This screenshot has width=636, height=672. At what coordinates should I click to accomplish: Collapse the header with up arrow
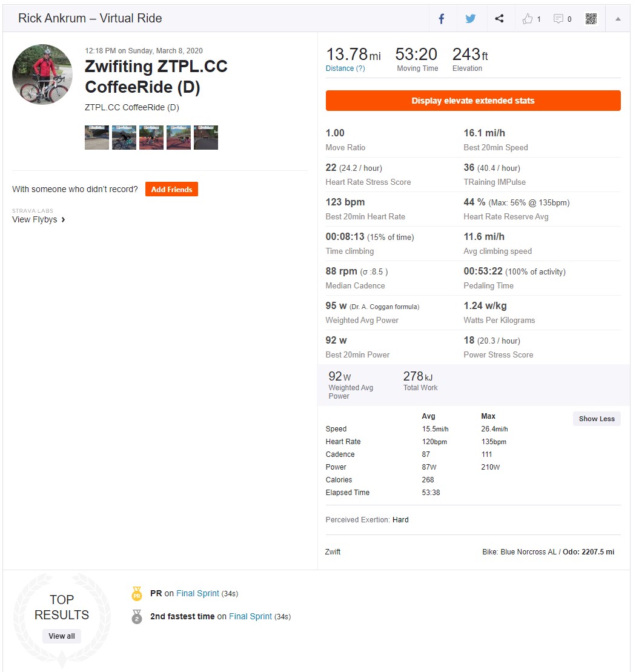pos(618,19)
